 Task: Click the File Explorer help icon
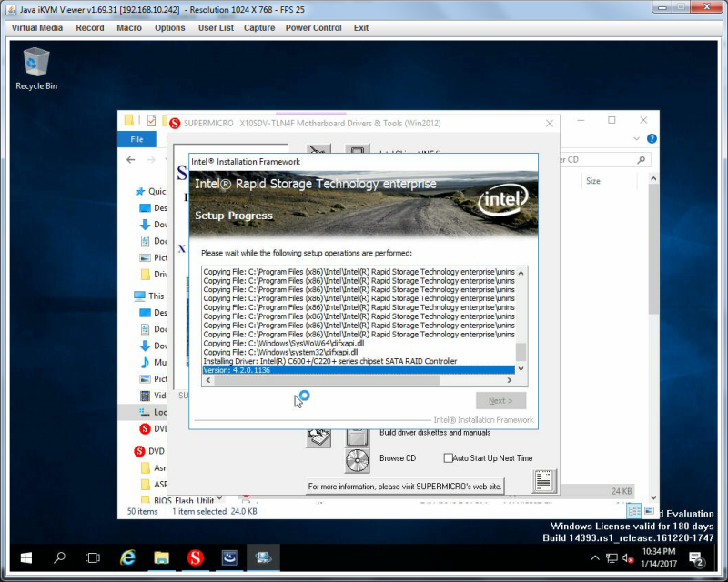[x=652, y=139]
